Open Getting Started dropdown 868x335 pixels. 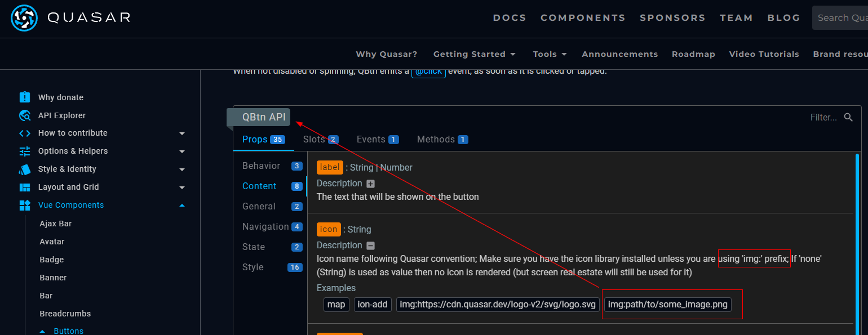pyautogui.click(x=475, y=54)
